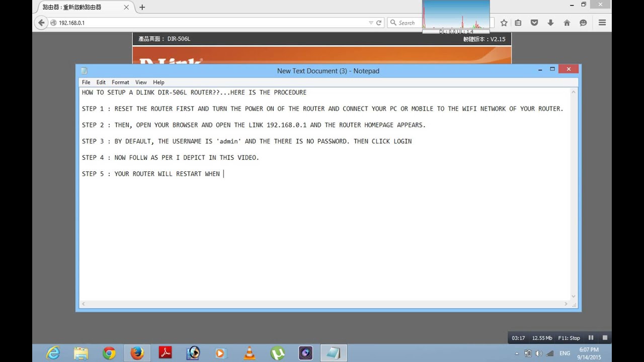Open uTorrent from the taskbar
The height and width of the screenshot is (362, 644).
pos(277,353)
